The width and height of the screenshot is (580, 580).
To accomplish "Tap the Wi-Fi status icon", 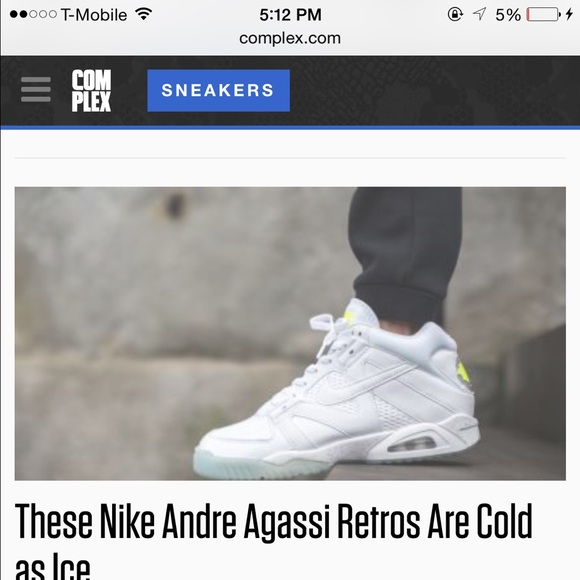I will [144, 14].
